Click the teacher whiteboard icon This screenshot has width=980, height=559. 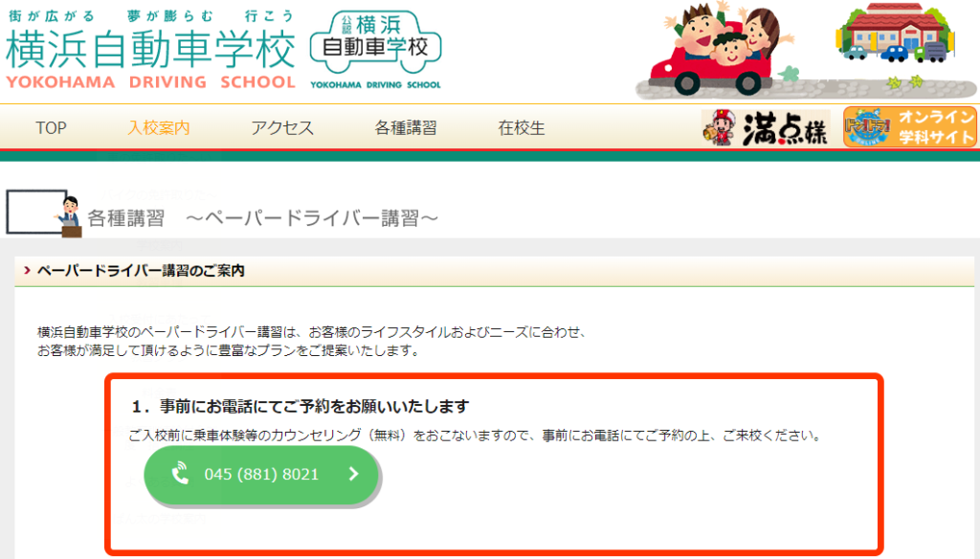pyautogui.click(x=44, y=213)
